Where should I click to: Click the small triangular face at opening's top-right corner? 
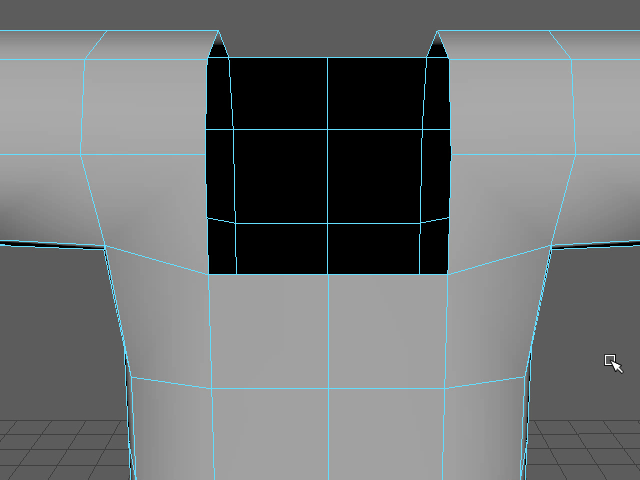tap(438, 47)
